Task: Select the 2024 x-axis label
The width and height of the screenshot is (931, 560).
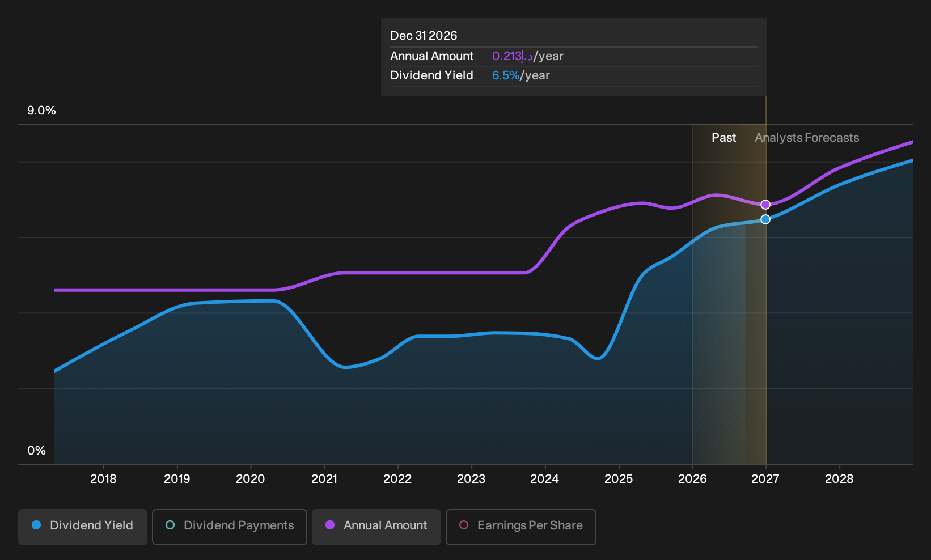Action: click(544, 479)
